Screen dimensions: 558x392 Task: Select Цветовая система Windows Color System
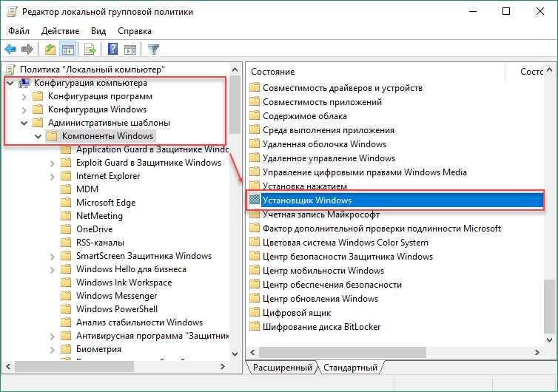coord(345,243)
